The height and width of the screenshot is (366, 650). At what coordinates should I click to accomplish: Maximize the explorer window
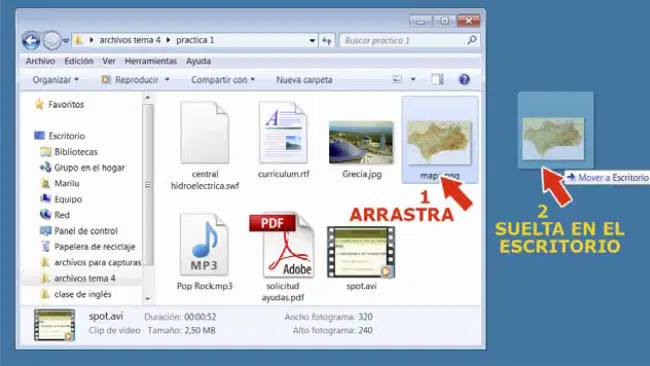[444, 21]
